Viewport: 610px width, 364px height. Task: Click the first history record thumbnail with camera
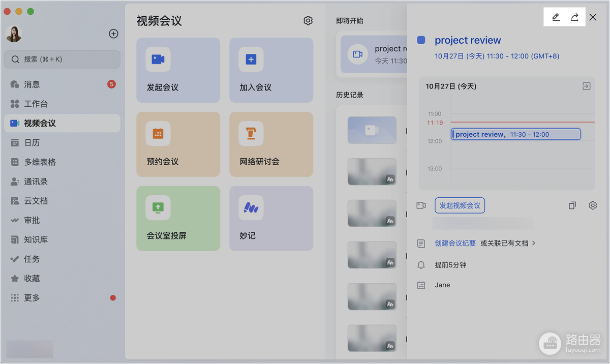point(372,130)
